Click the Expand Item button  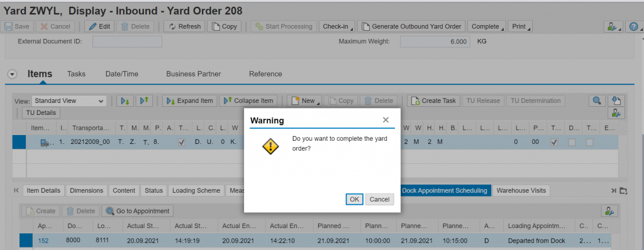click(x=189, y=101)
